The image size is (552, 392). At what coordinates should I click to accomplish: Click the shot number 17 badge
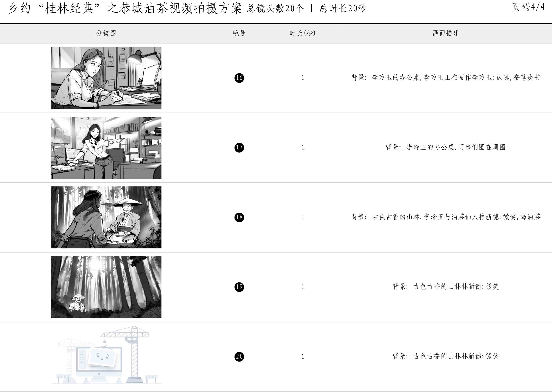(239, 148)
